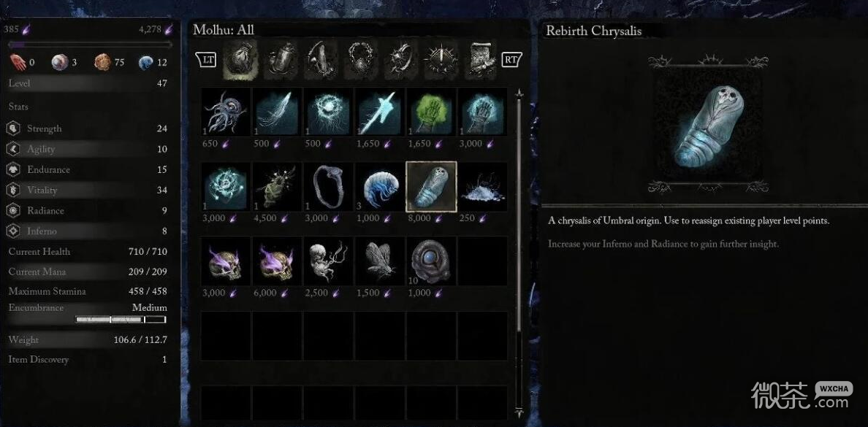
Task: Click the LT previous category button
Action: coord(206,59)
